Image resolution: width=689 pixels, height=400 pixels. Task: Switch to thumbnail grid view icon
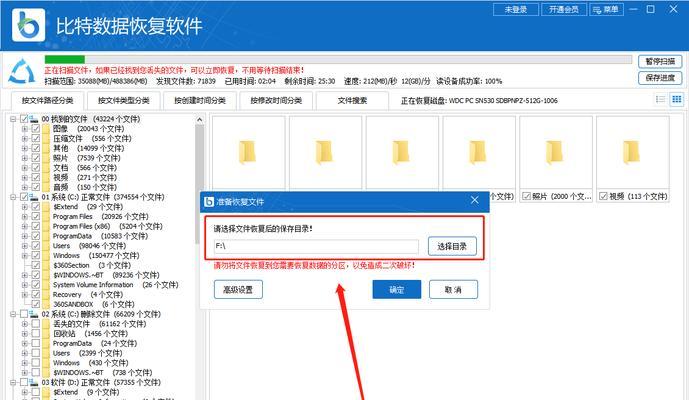[677, 99]
